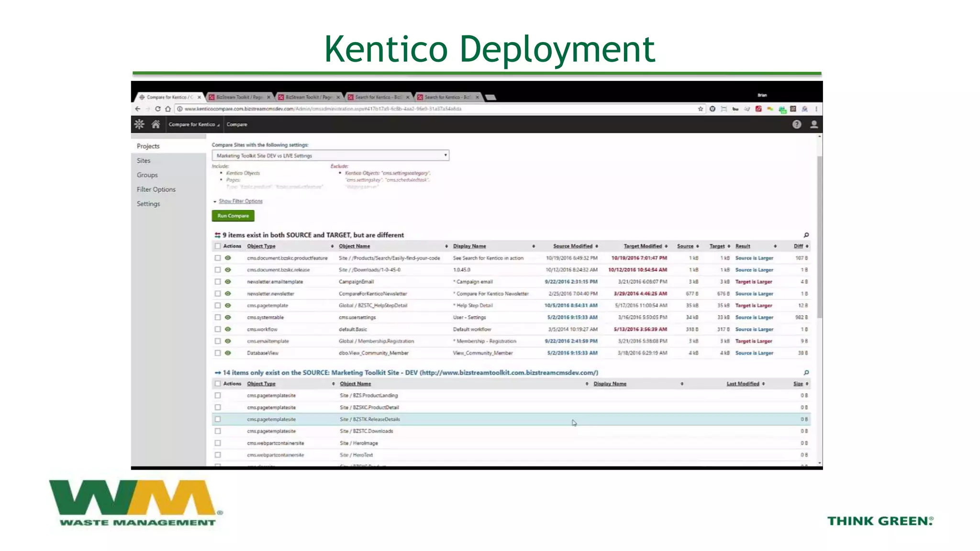Open the compare settings dropdown

(x=331, y=155)
